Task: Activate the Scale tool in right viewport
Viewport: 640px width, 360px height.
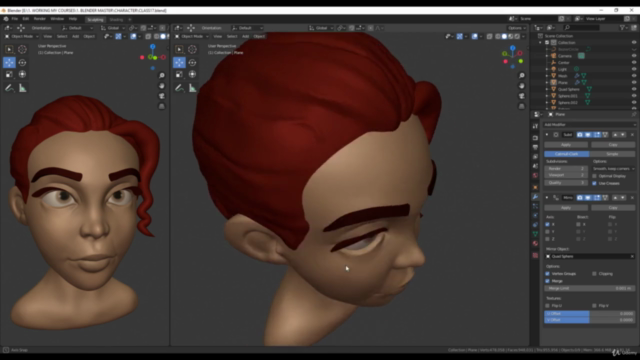Action: 179,74
